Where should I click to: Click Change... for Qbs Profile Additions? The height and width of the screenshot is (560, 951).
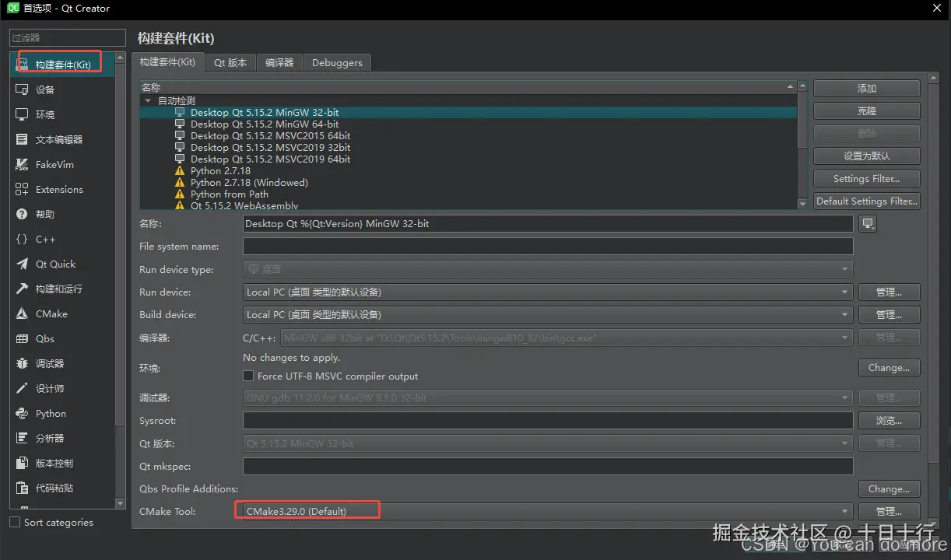pos(890,489)
